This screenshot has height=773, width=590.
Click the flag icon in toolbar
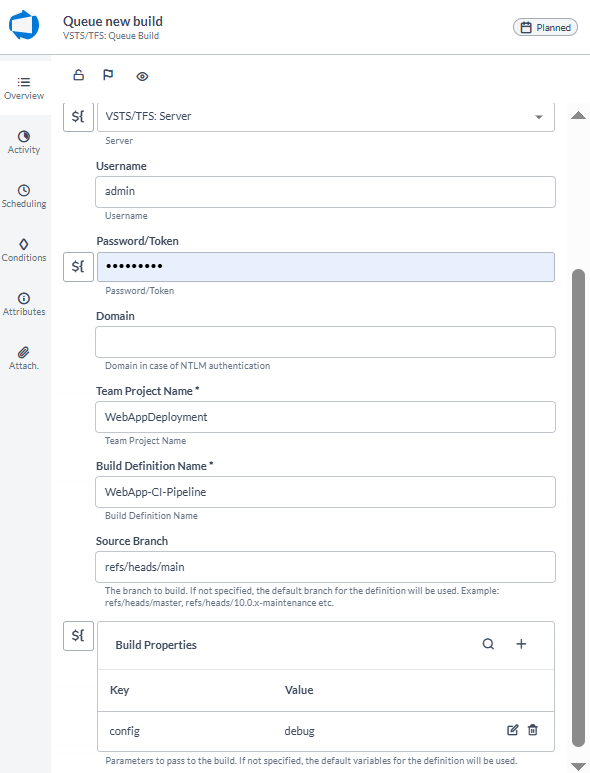(x=108, y=75)
